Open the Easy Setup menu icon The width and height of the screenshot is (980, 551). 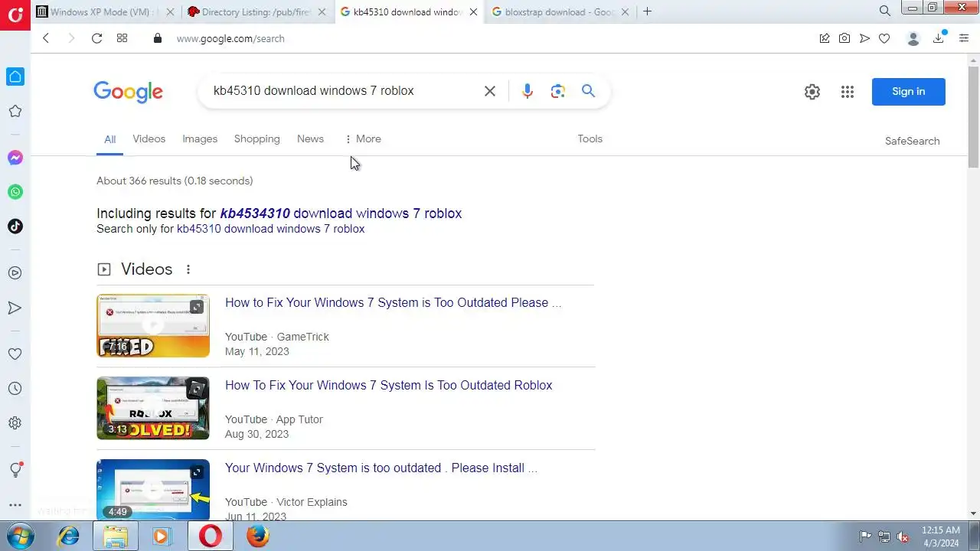click(x=964, y=38)
